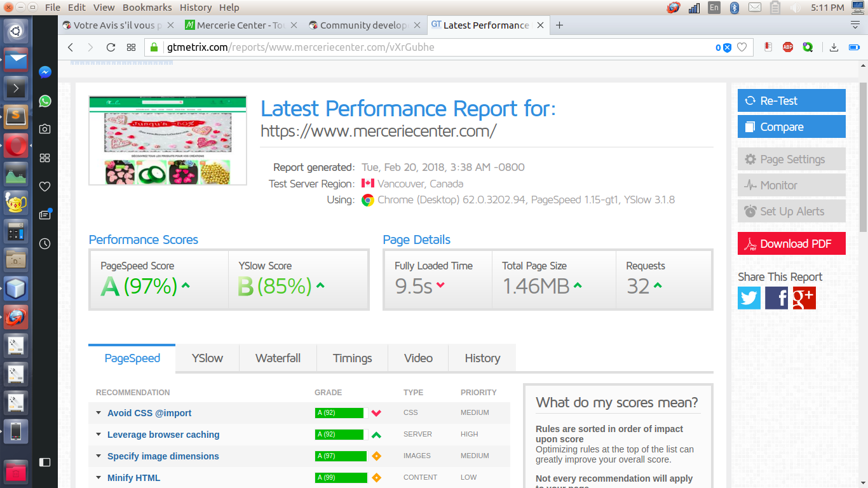Expand the Minify HTML row arrow
868x488 pixels.
tap(98, 478)
